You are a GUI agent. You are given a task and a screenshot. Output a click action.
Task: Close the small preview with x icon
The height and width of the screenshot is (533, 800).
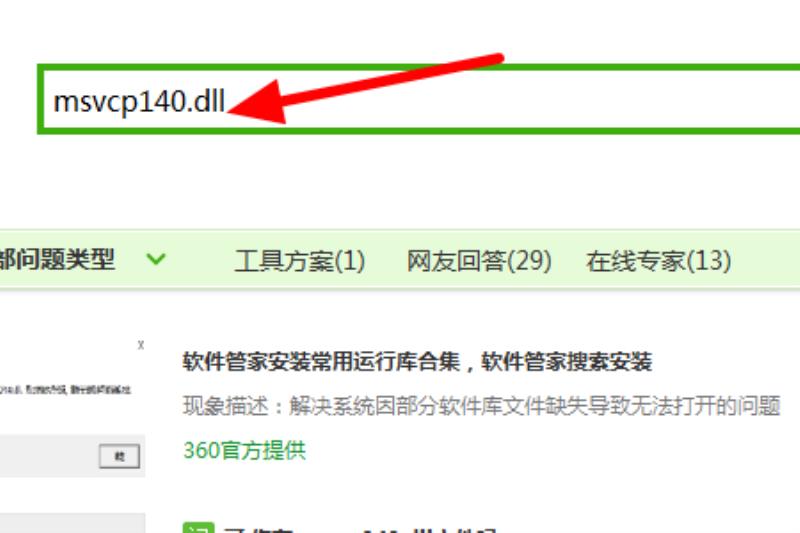[141, 345]
